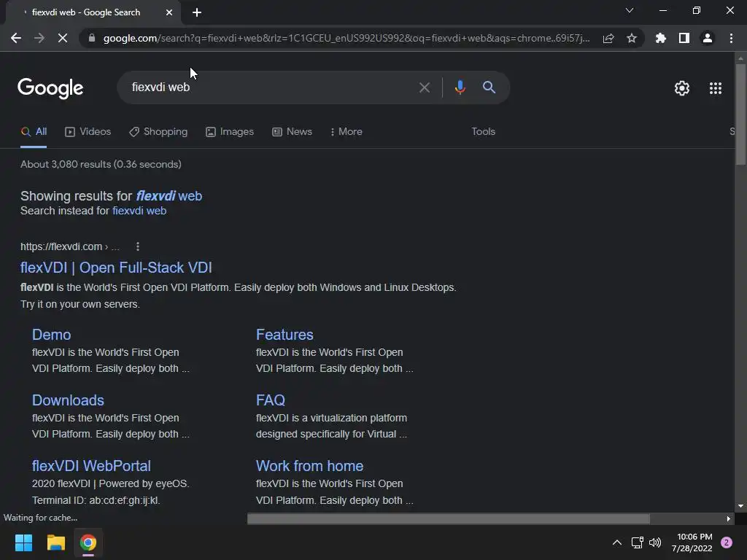Click the Chrome address bar URL
Viewport: 747px width, 560px height.
[347, 38]
